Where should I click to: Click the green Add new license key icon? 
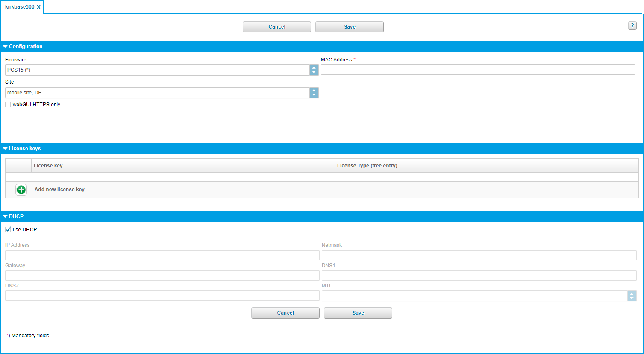[21, 190]
